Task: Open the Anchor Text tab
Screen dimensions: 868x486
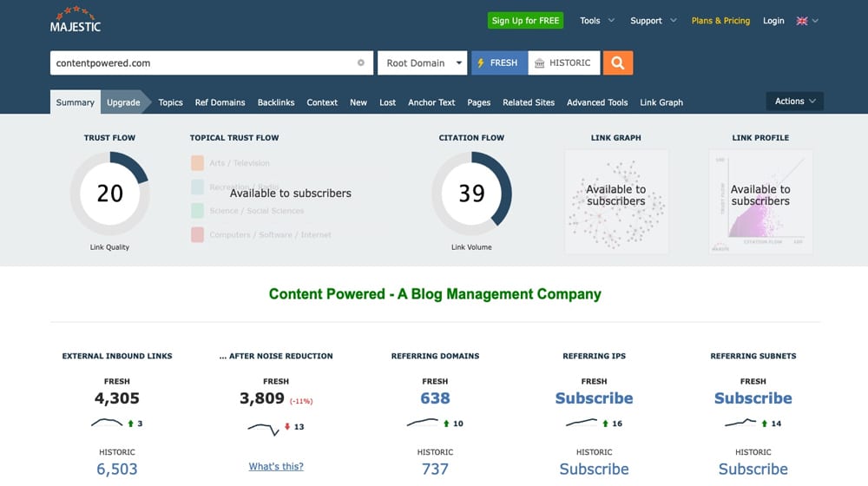Action: [431, 102]
